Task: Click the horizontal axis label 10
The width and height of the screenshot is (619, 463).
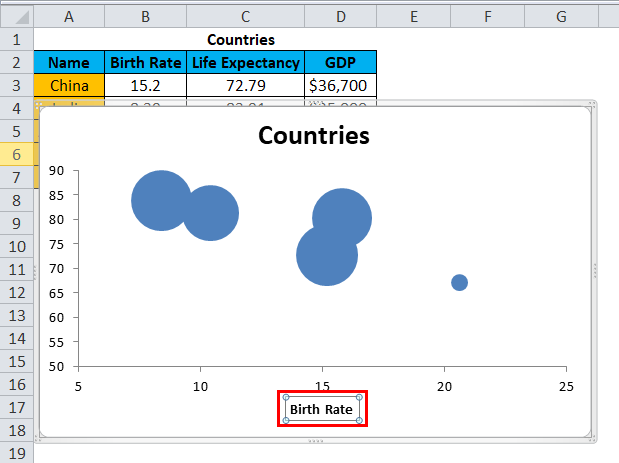Action: tap(200, 386)
